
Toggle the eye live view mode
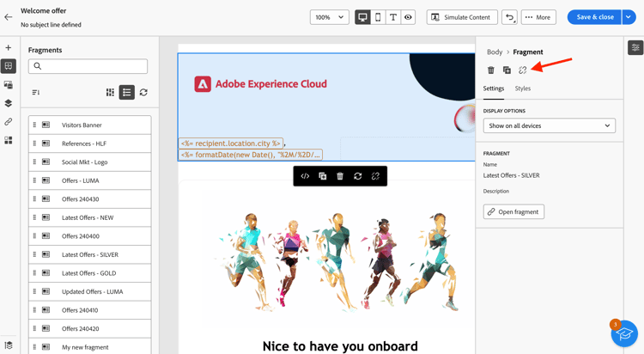(x=408, y=17)
